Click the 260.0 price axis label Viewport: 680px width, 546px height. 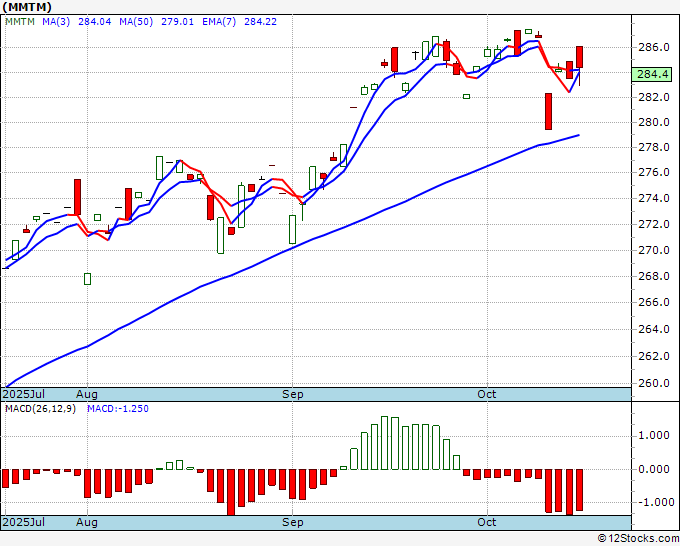point(654,383)
